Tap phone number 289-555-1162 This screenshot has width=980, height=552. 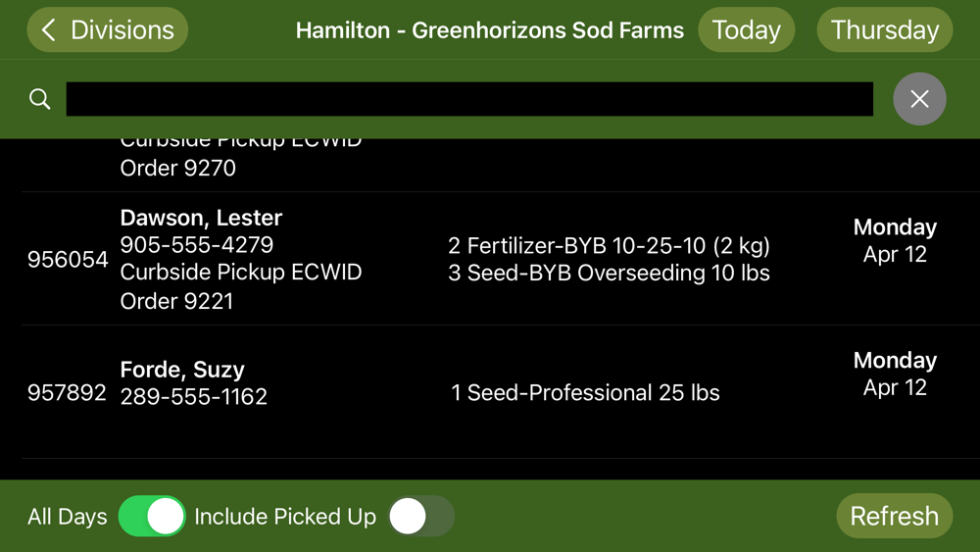pyautogui.click(x=193, y=397)
